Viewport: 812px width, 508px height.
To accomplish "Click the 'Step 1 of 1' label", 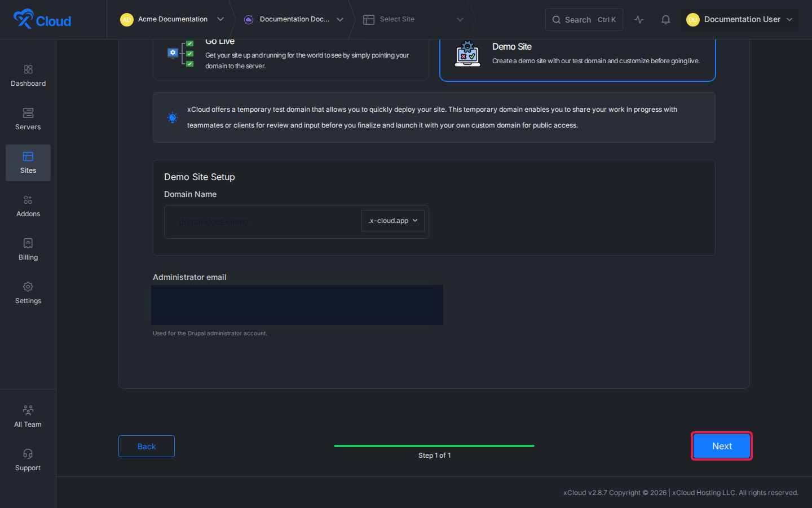I will [x=435, y=456].
